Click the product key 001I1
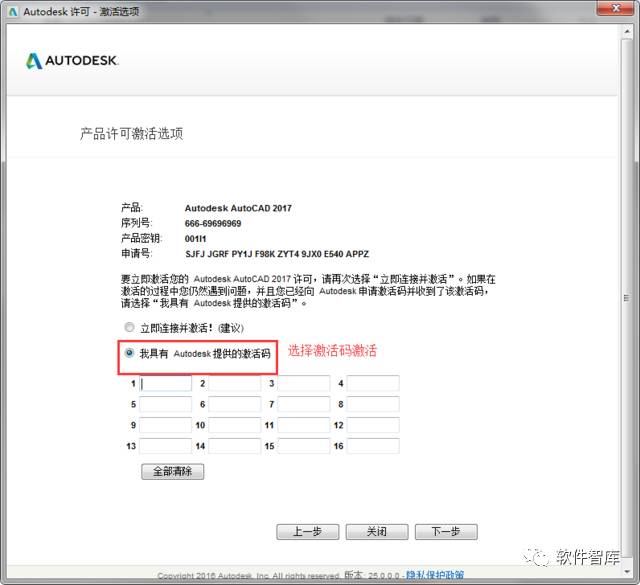 (x=196, y=239)
